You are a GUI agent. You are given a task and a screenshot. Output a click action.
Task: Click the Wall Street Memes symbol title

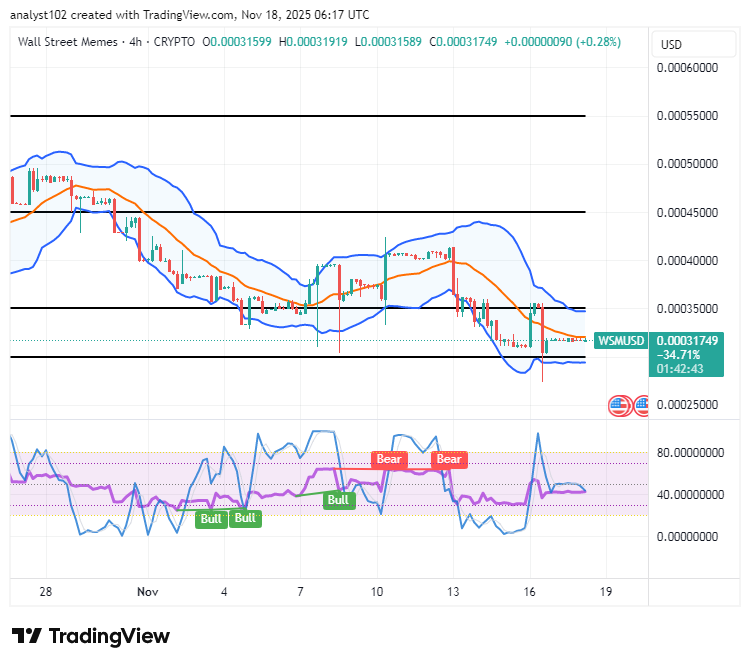(x=67, y=42)
